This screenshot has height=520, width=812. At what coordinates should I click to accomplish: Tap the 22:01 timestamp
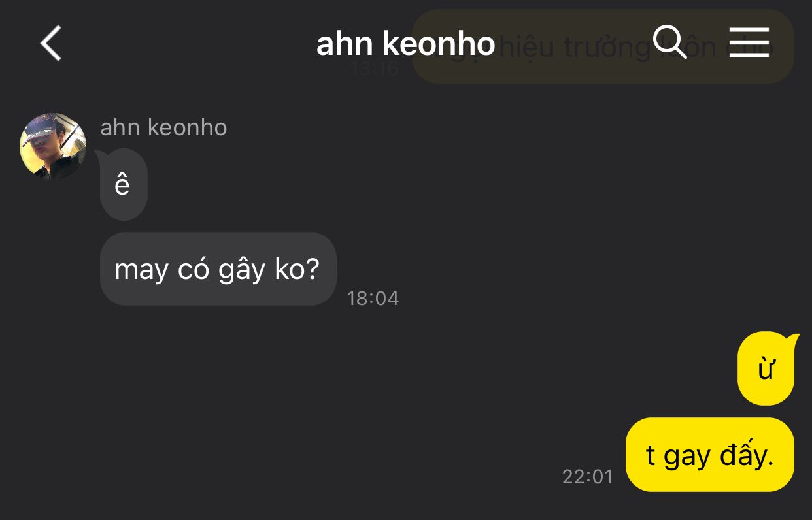588,477
